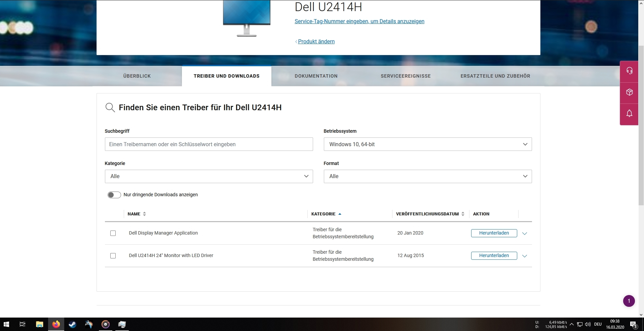
Task: Click the magnifying glass icon beside the driver heading
Action: 110,108
